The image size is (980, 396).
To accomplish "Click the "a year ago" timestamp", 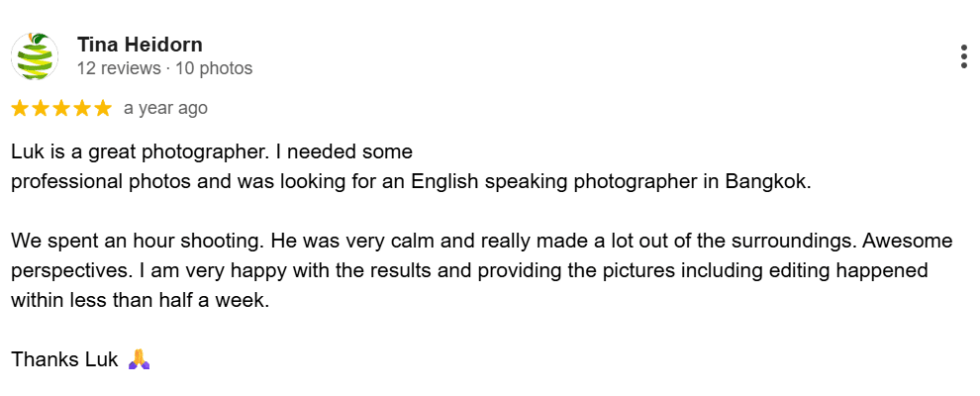I will point(165,109).
